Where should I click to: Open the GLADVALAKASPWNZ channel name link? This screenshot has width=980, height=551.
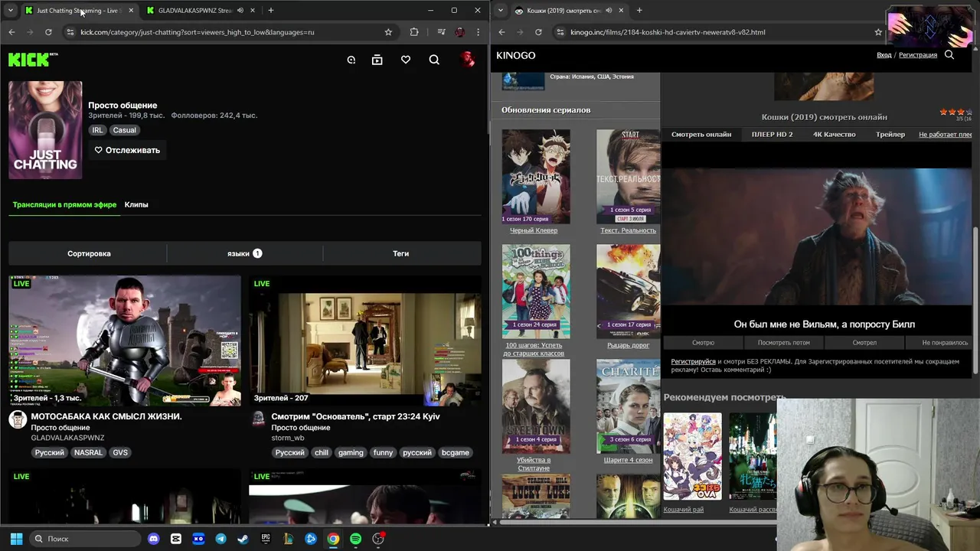pyautogui.click(x=67, y=438)
